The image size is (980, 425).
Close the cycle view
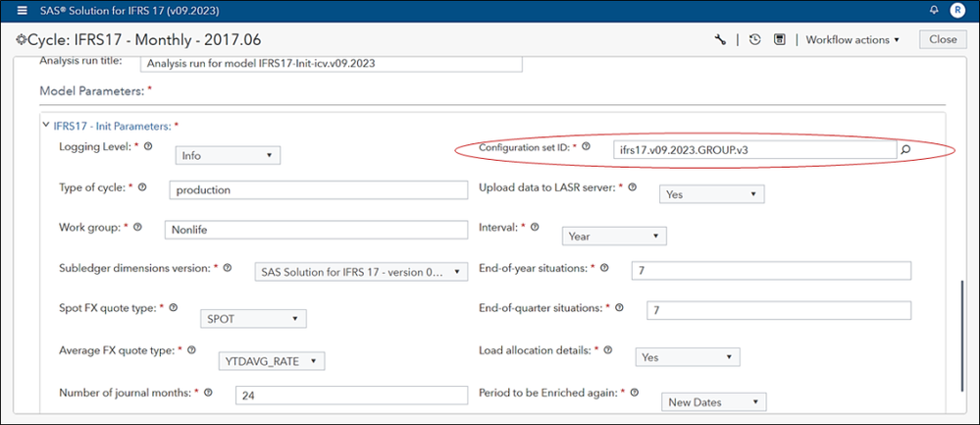pyautogui.click(x=943, y=40)
